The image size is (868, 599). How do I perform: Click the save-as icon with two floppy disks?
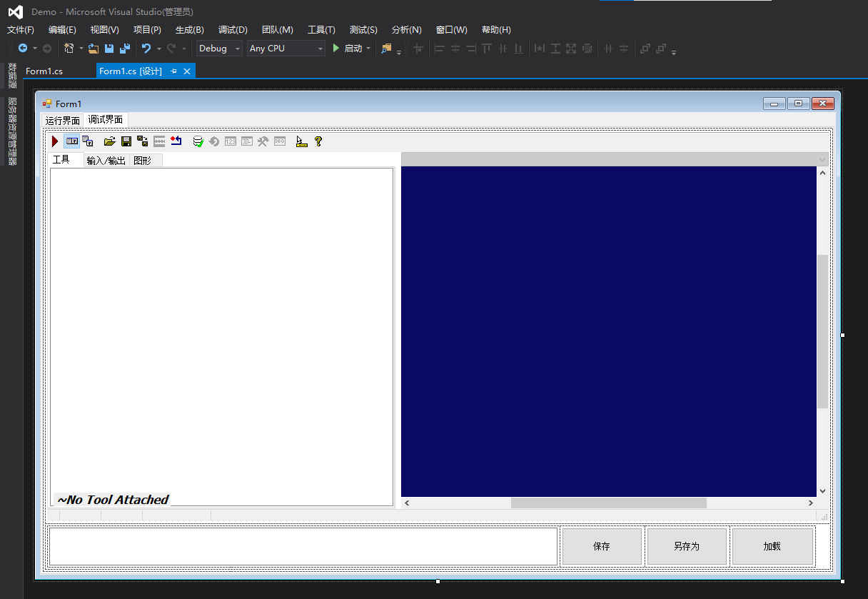[x=143, y=141]
